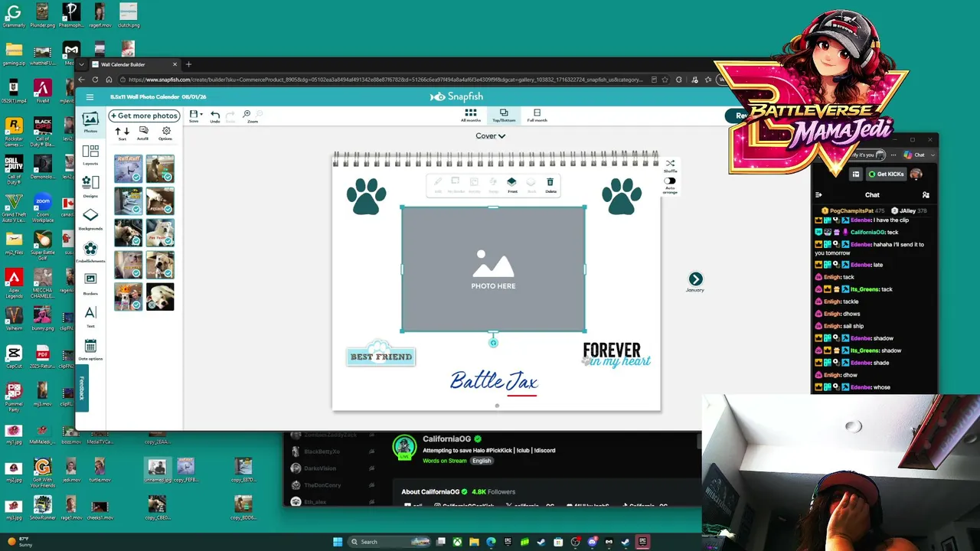The image size is (980, 551).
Task: Delete the selected photo placeholder
Action: [550, 184]
